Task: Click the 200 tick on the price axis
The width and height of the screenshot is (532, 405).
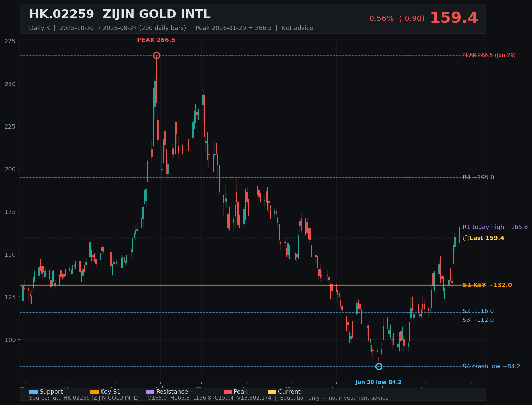Action: (10, 169)
